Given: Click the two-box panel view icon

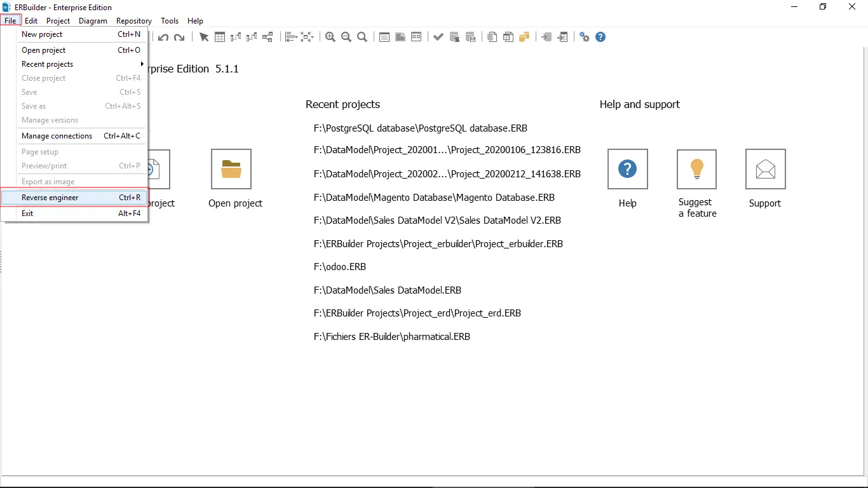Looking at the screenshot, I should (x=416, y=37).
